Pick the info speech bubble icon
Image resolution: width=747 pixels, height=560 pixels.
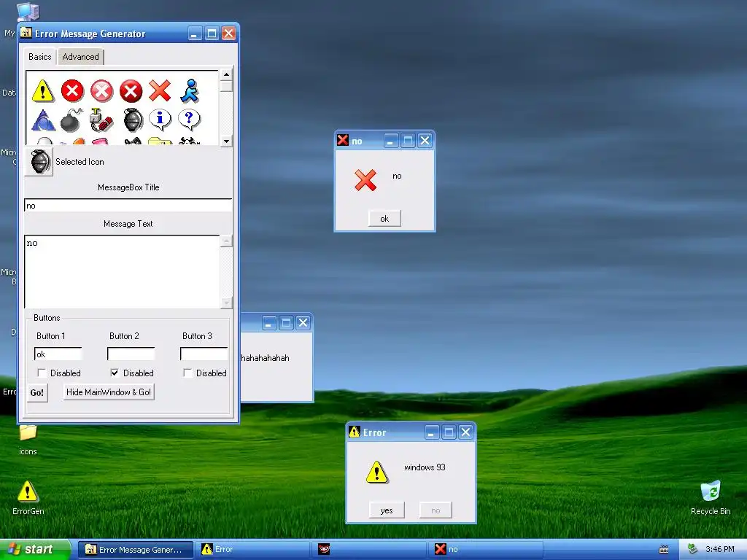[160, 119]
